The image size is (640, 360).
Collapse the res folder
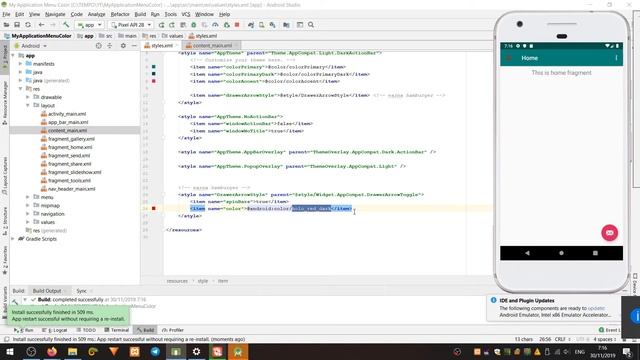(x=20, y=89)
